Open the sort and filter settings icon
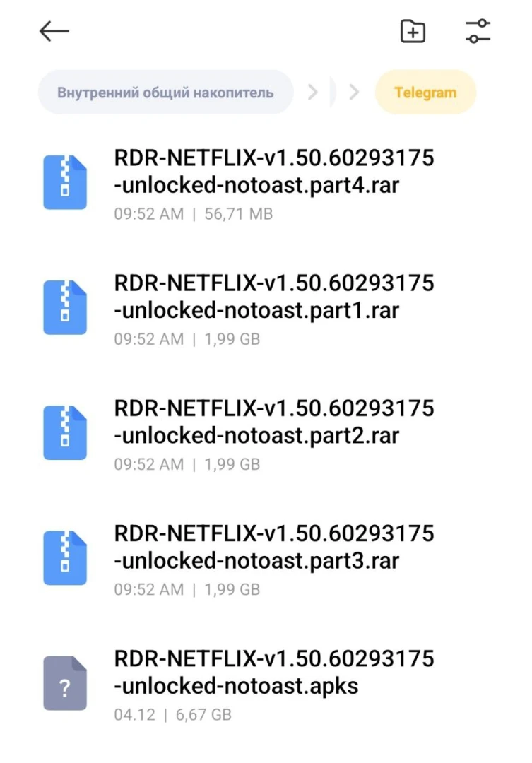 pyautogui.click(x=478, y=31)
